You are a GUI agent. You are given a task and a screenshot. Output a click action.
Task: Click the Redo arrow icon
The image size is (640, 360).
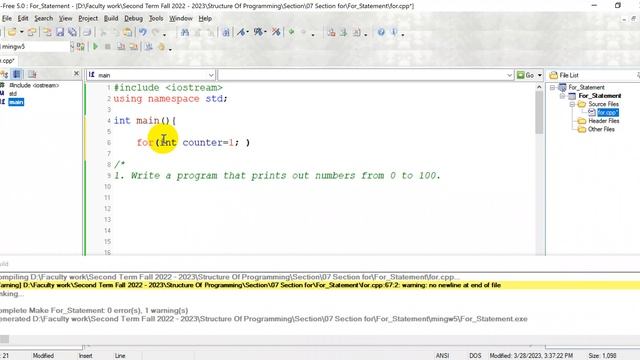click(155, 32)
